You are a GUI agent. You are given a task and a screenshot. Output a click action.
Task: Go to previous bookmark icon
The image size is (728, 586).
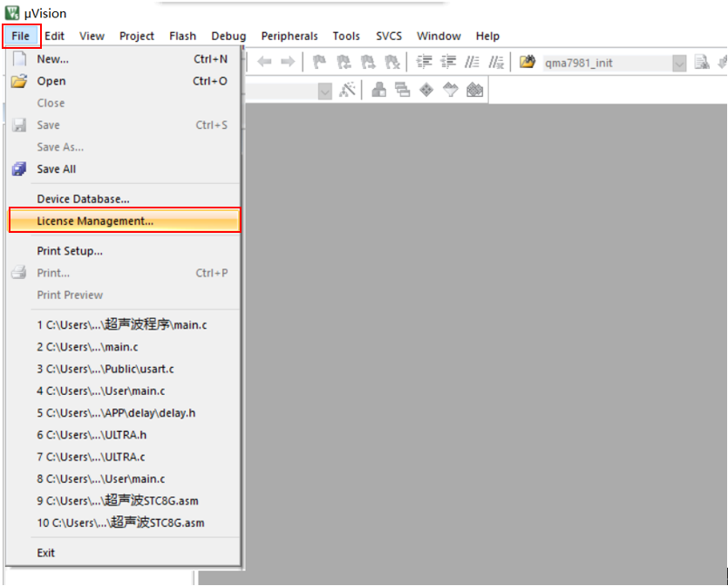point(344,62)
